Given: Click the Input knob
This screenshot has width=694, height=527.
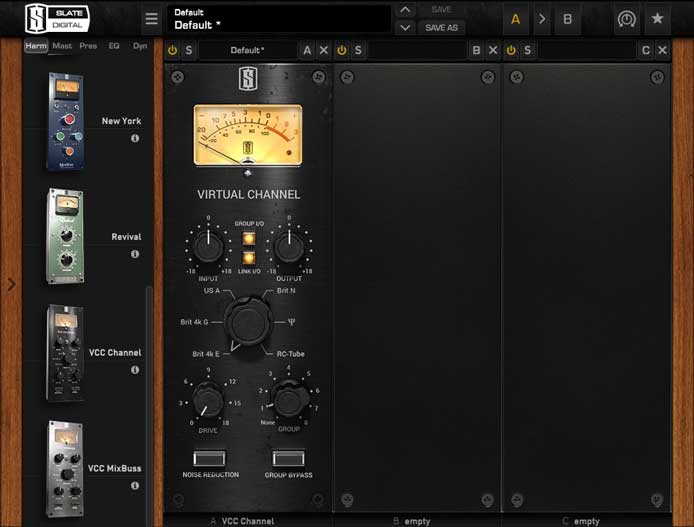Looking at the screenshot, I should (x=208, y=246).
